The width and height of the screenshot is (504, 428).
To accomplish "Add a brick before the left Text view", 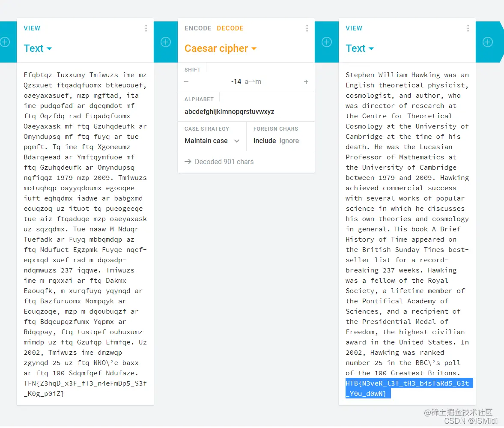I will click(5, 42).
